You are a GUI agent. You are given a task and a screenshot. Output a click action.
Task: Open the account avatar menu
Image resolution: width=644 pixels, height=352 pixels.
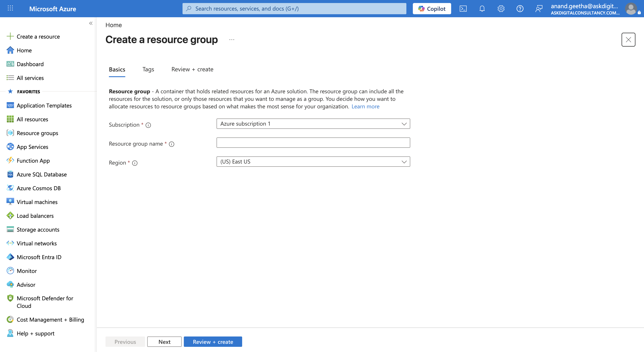(x=631, y=9)
